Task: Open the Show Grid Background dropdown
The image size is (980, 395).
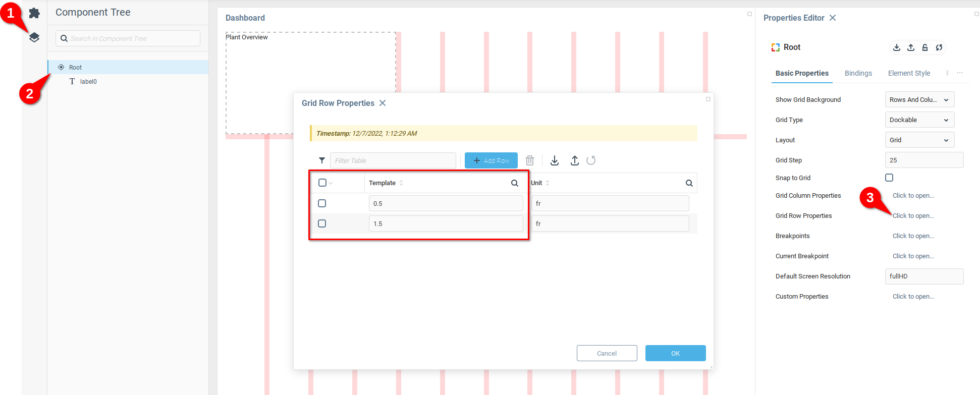Action: (x=919, y=99)
